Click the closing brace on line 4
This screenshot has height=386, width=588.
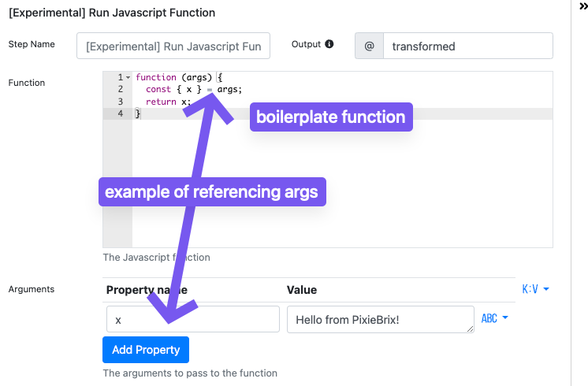138,114
